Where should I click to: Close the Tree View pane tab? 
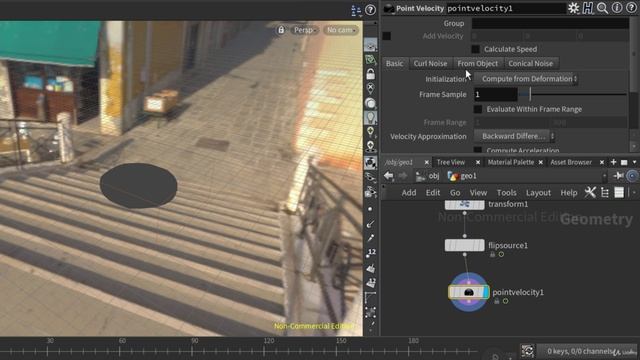pos(478,162)
